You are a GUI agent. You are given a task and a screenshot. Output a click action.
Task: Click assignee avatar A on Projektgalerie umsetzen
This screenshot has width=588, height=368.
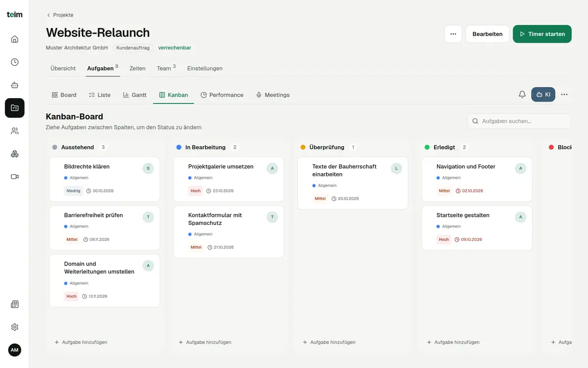(x=272, y=168)
